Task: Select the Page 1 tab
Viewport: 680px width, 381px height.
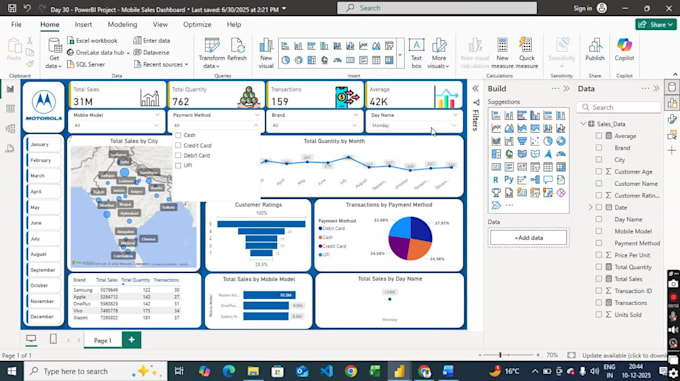Action: pos(103,340)
